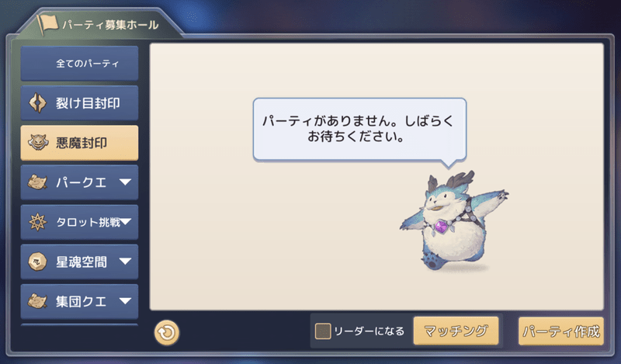Viewport: 621px width, 364px height.
Task: Click the fluffy blue mascot creature
Action: point(454,221)
